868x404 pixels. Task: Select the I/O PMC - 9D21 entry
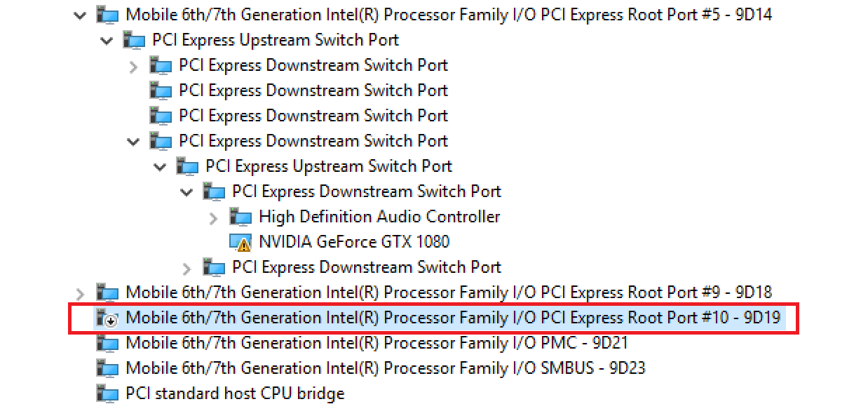click(x=377, y=343)
